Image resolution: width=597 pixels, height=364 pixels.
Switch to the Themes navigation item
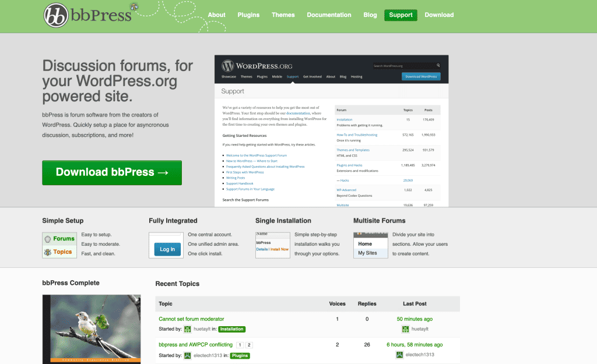(283, 15)
